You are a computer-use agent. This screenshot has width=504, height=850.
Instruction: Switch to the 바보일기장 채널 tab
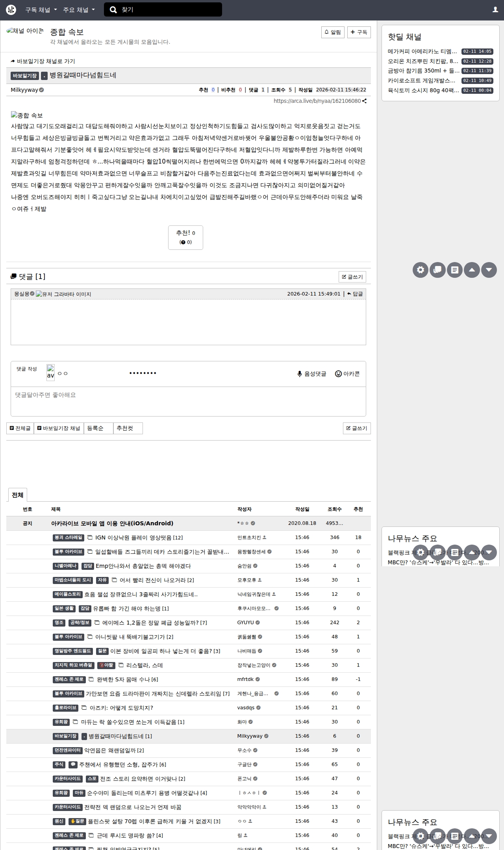[x=59, y=428]
